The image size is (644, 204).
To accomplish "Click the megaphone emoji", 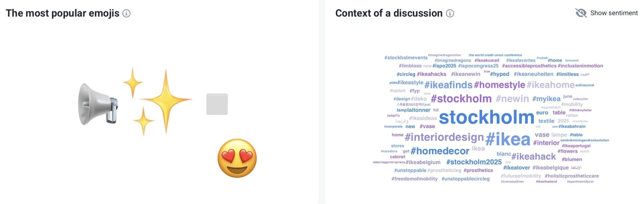I will click(97, 104).
